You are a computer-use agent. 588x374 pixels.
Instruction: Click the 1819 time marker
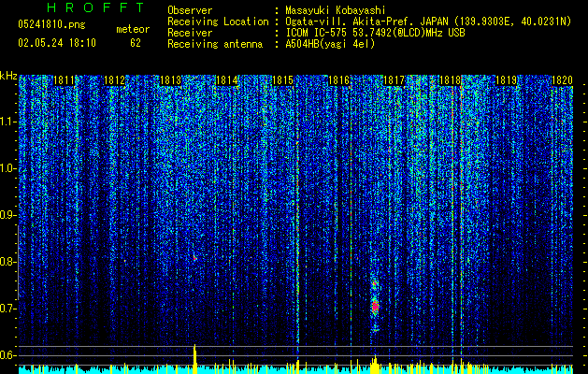pos(507,80)
